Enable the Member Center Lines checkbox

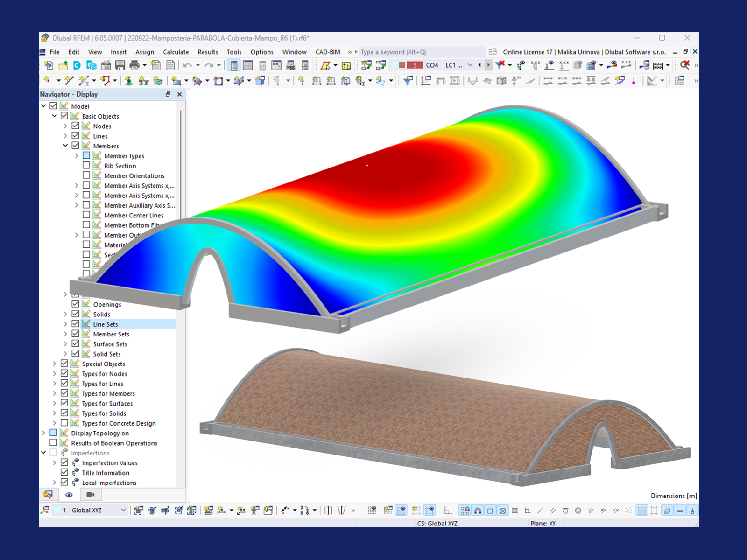click(x=86, y=215)
